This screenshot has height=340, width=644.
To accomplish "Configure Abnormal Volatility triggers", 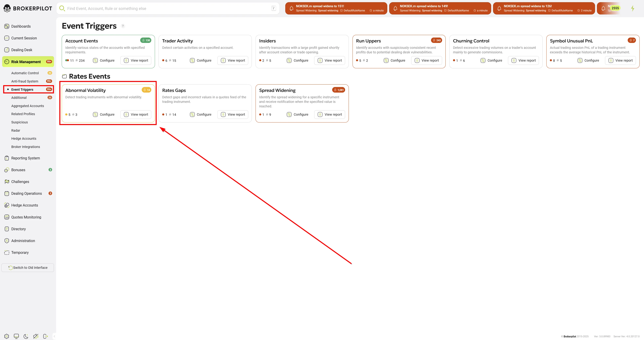I will click(104, 114).
